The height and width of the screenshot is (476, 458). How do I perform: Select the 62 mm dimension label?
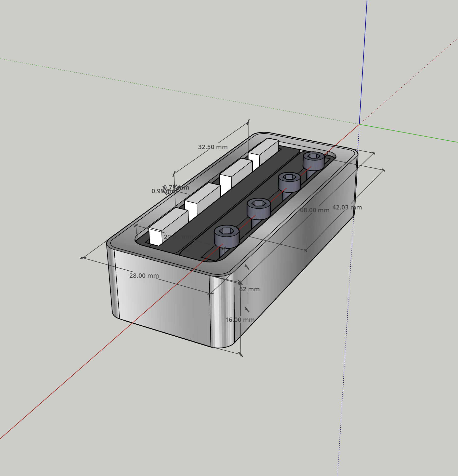(x=249, y=289)
